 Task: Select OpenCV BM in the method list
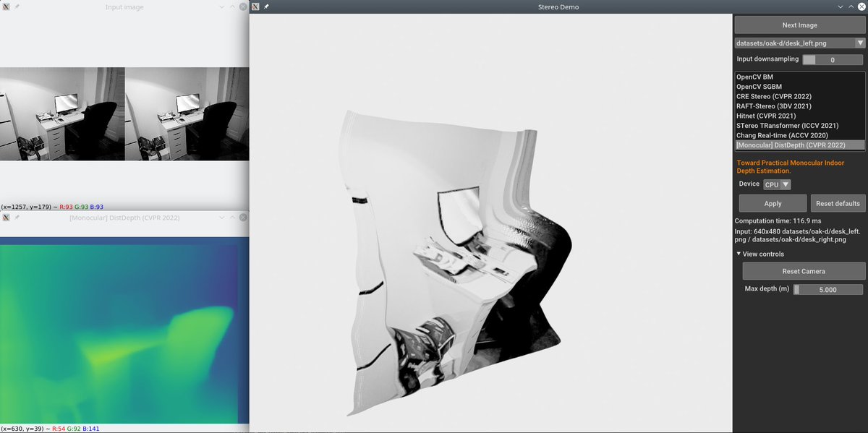click(799, 77)
